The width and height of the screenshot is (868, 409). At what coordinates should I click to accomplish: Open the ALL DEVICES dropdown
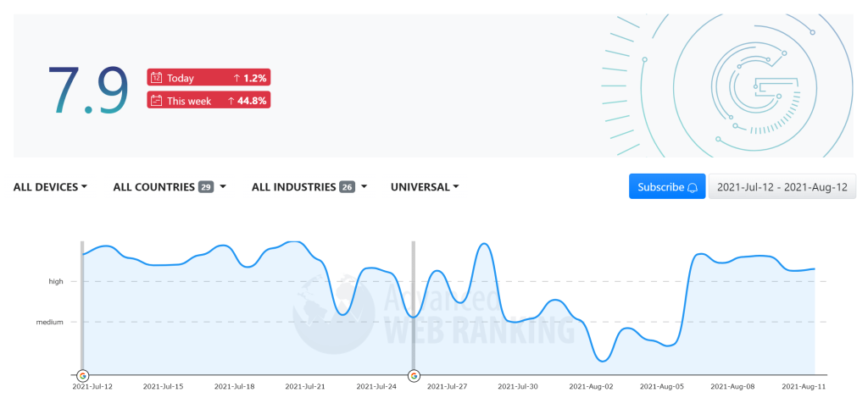coord(50,187)
